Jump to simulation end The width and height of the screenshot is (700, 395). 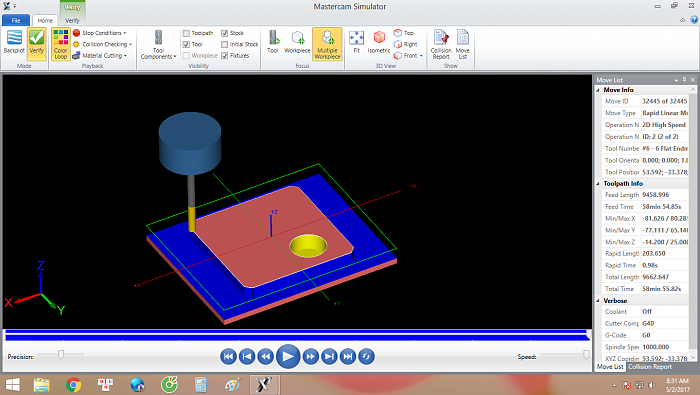348,356
